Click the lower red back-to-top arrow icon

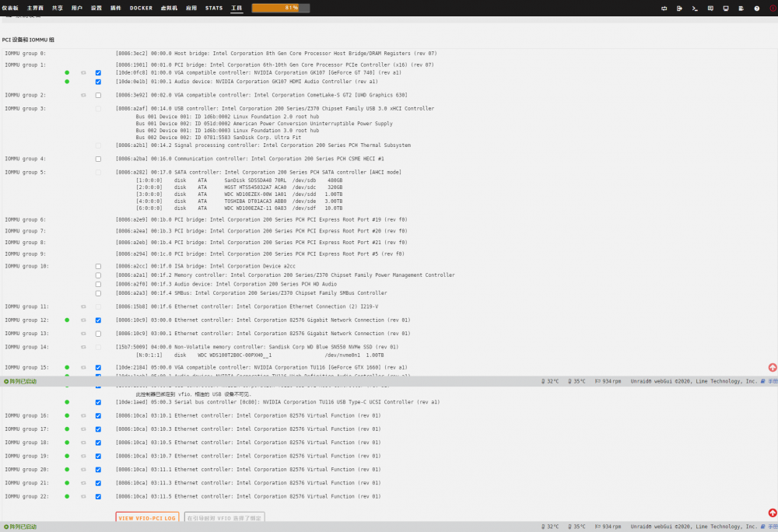(773, 513)
